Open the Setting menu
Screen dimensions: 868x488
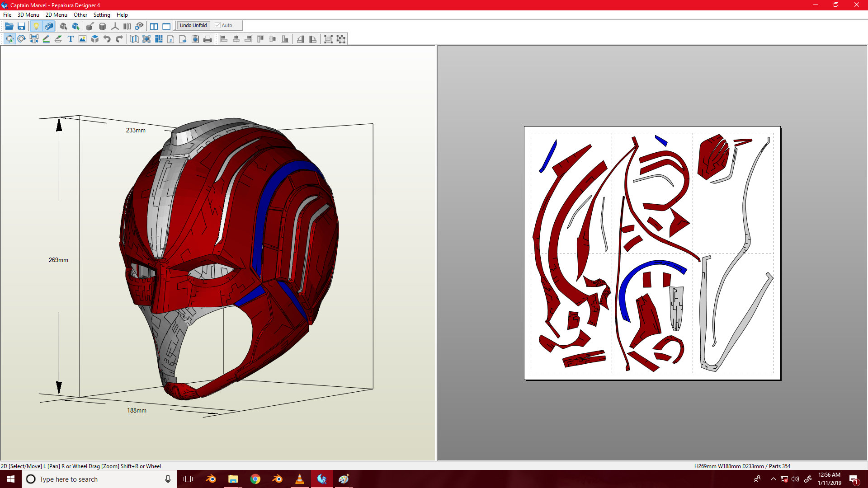(x=102, y=14)
